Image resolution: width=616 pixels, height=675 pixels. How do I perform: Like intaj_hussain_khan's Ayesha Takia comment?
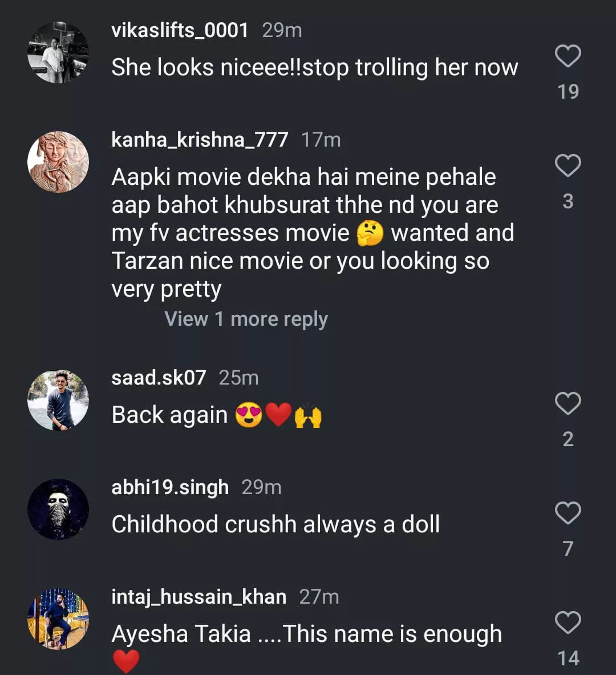[568, 623]
